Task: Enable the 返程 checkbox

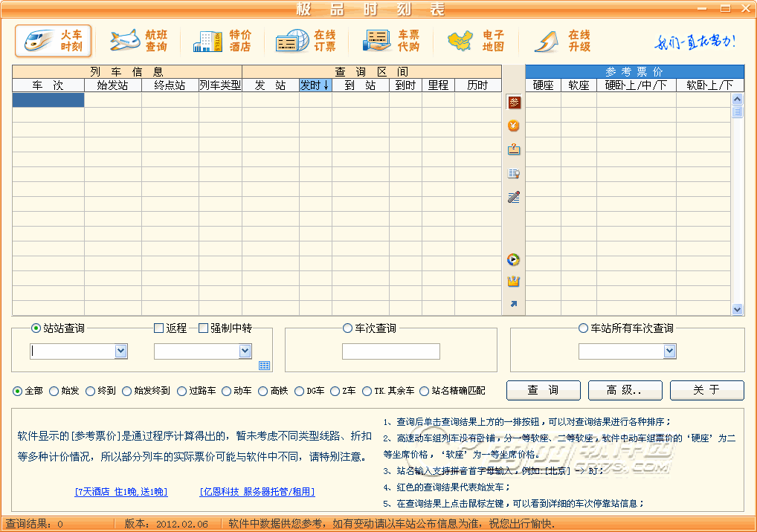Action: pos(158,328)
